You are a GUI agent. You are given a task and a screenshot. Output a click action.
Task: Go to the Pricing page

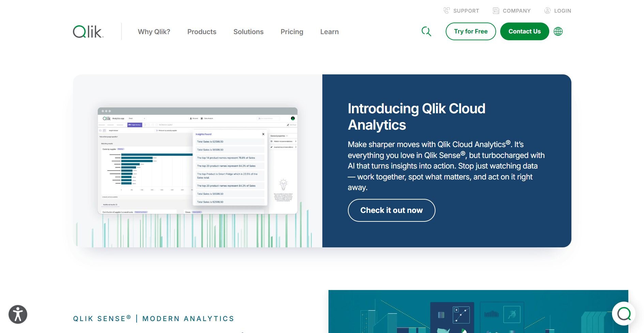[292, 32]
